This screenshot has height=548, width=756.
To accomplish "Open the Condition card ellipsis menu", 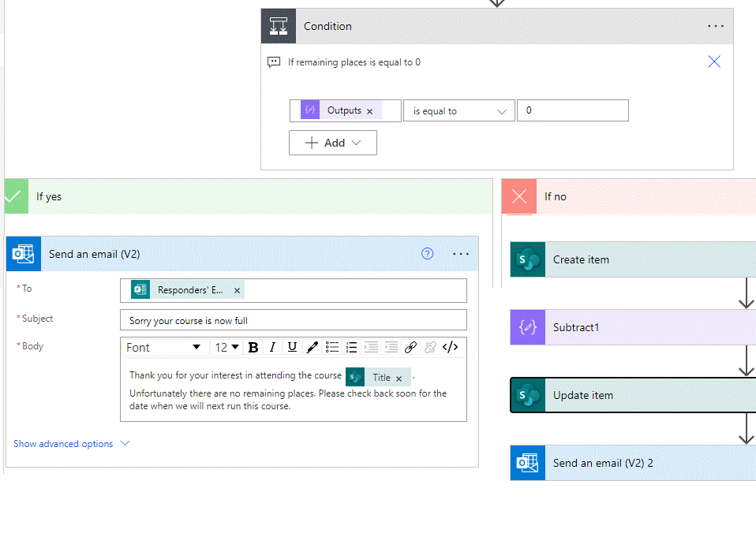I will [716, 26].
